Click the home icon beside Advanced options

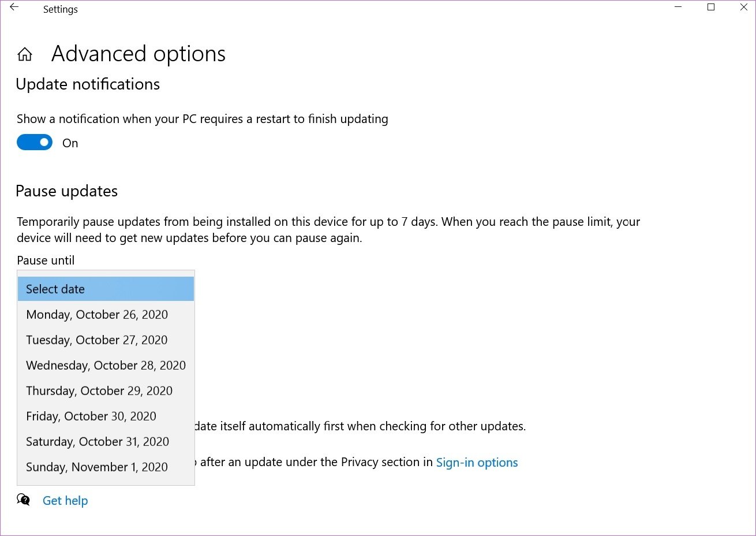tap(24, 53)
